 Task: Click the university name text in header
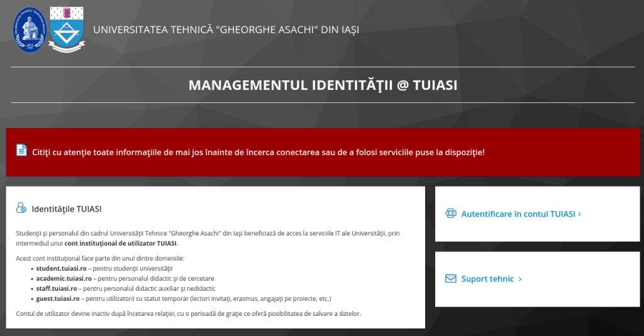pyautogui.click(x=226, y=30)
